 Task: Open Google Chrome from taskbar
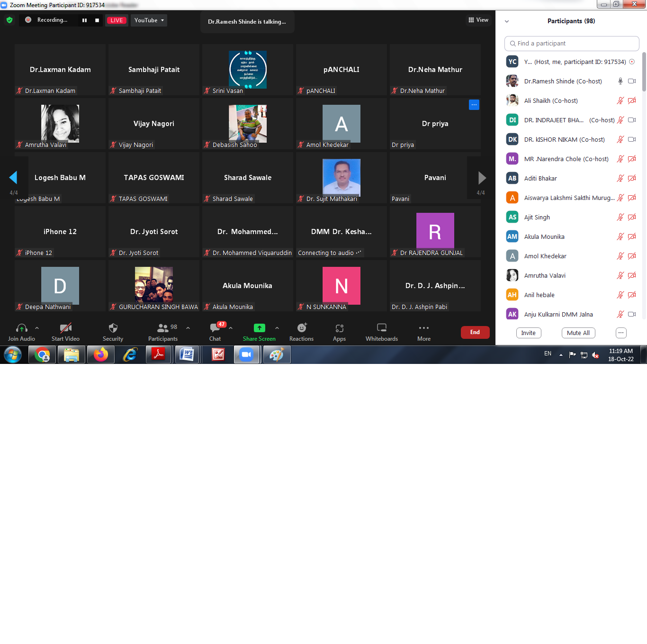(42, 354)
